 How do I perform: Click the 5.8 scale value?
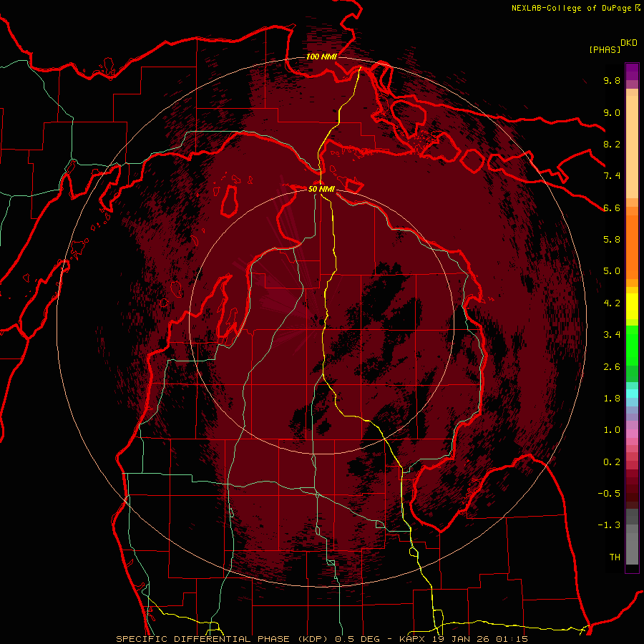(x=612, y=240)
